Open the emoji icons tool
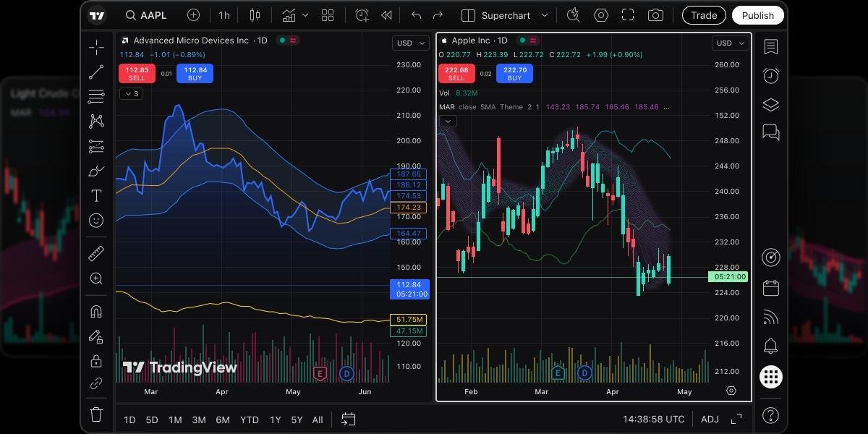 (96, 221)
